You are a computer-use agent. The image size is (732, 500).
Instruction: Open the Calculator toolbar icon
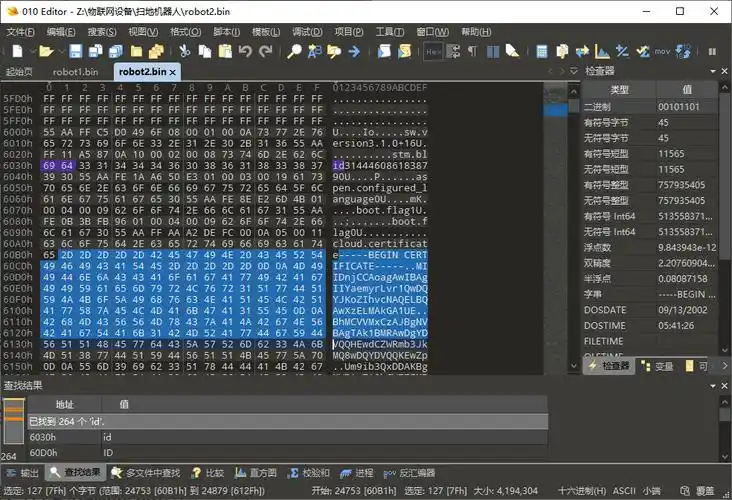pos(541,51)
